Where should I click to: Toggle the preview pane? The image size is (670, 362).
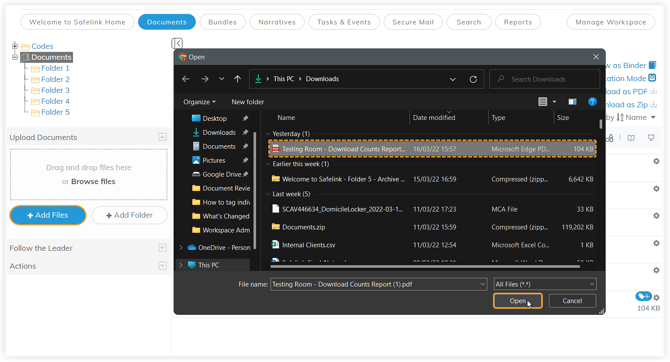[572, 102]
